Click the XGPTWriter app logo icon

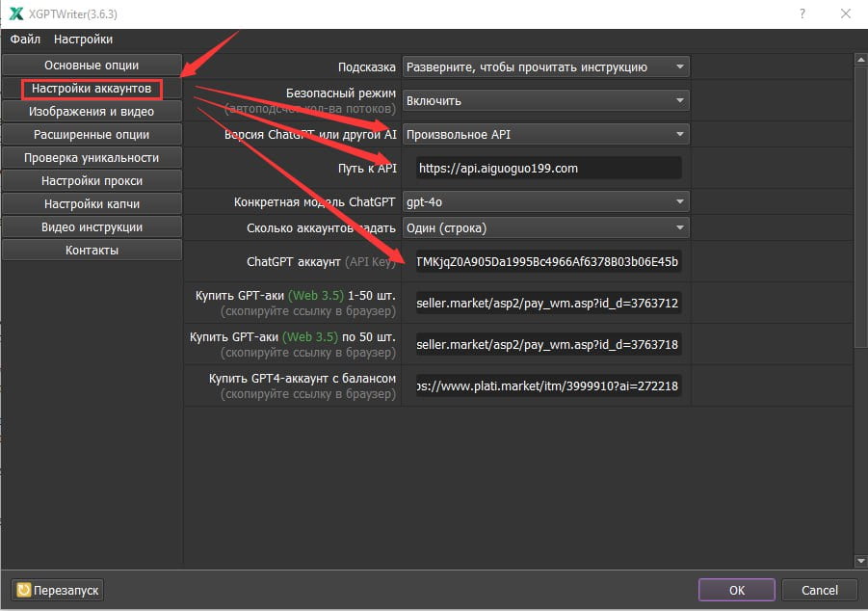click(x=16, y=13)
